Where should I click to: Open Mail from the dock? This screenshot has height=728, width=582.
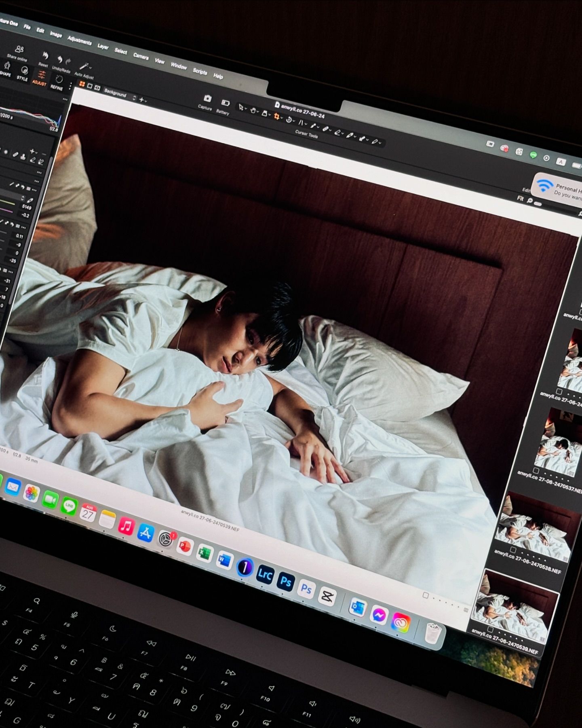click(x=13, y=487)
